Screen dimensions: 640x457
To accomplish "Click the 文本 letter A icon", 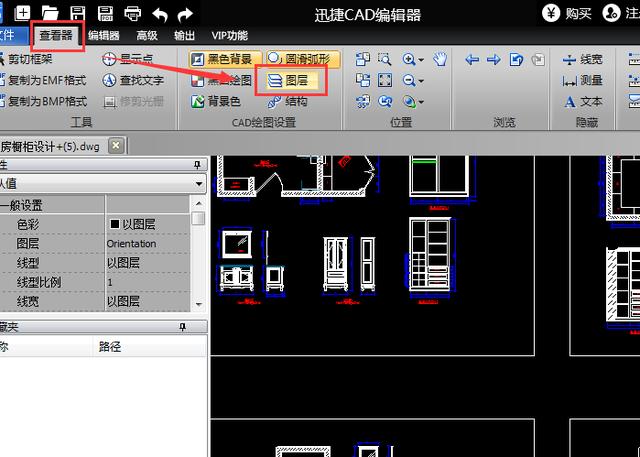I will tap(570, 102).
